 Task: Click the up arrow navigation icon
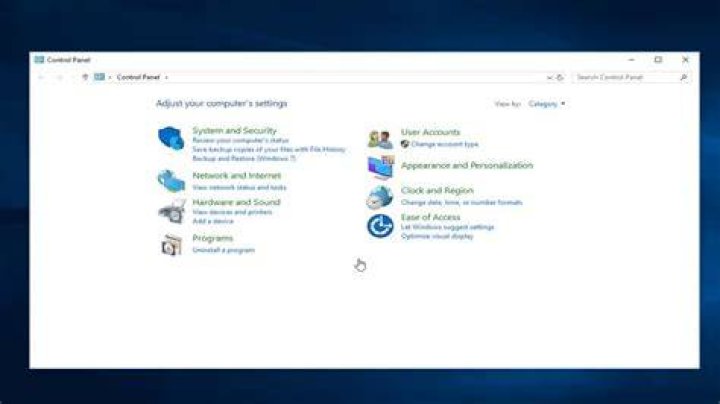(x=85, y=77)
